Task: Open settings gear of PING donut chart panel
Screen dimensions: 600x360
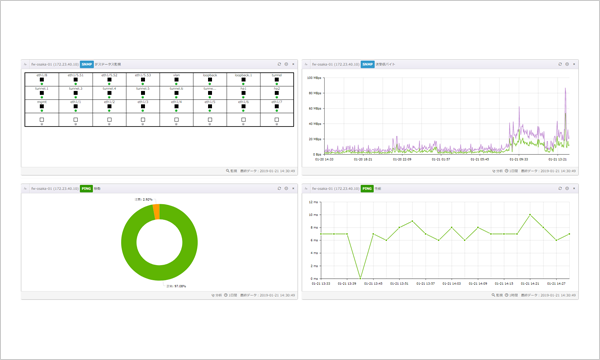Action: click(286, 188)
